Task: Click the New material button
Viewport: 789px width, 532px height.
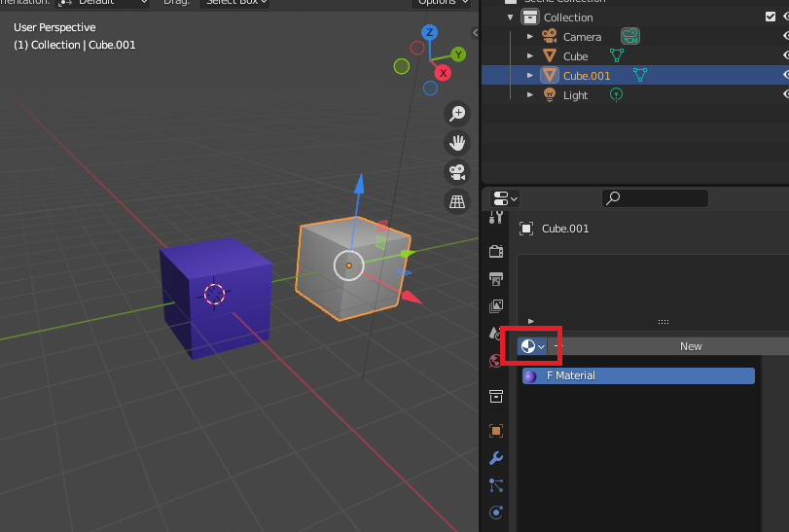Action: click(x=691, y=346)
